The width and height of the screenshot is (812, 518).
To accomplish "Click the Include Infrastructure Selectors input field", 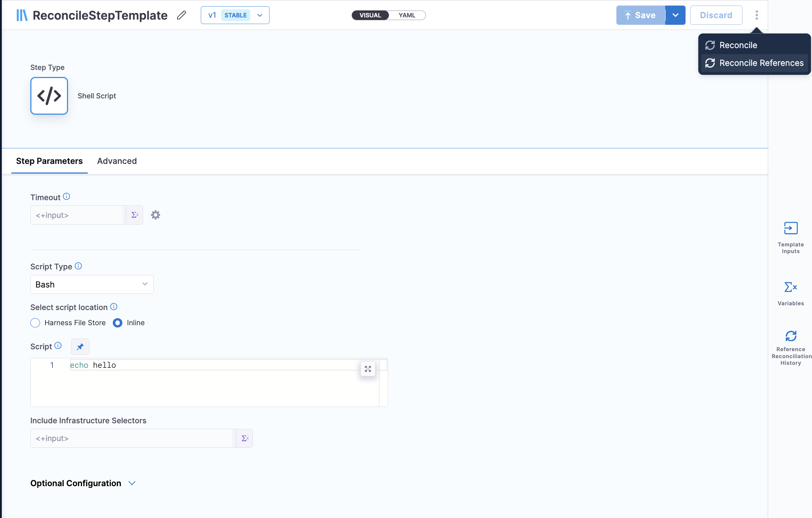I will [132, 438].
